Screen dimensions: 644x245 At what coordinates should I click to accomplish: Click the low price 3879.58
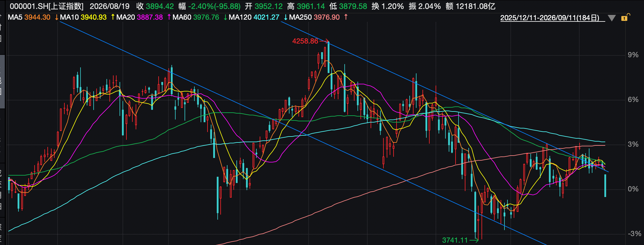pos(353,6)
